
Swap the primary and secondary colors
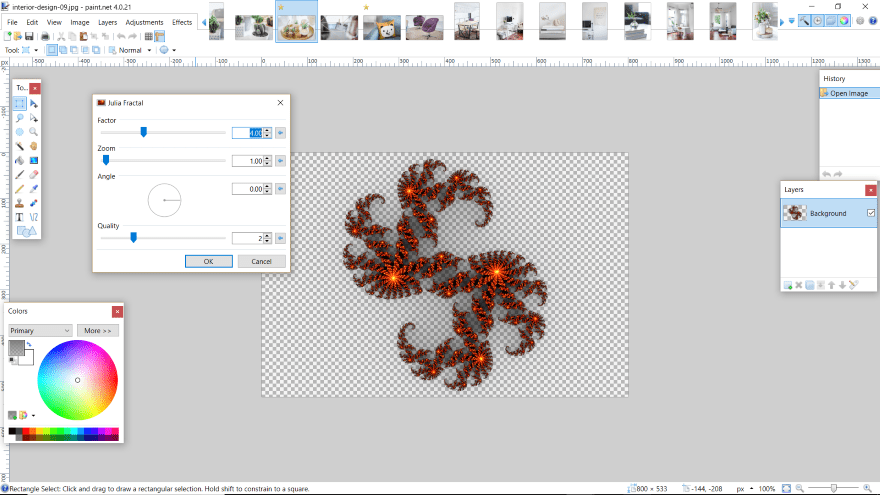pos(29,345)
